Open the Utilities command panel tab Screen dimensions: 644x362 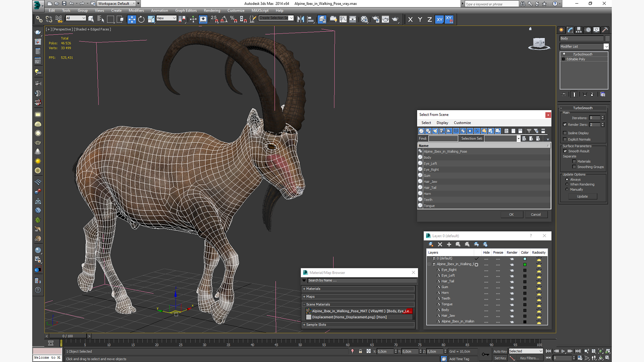tap(605, 30)
